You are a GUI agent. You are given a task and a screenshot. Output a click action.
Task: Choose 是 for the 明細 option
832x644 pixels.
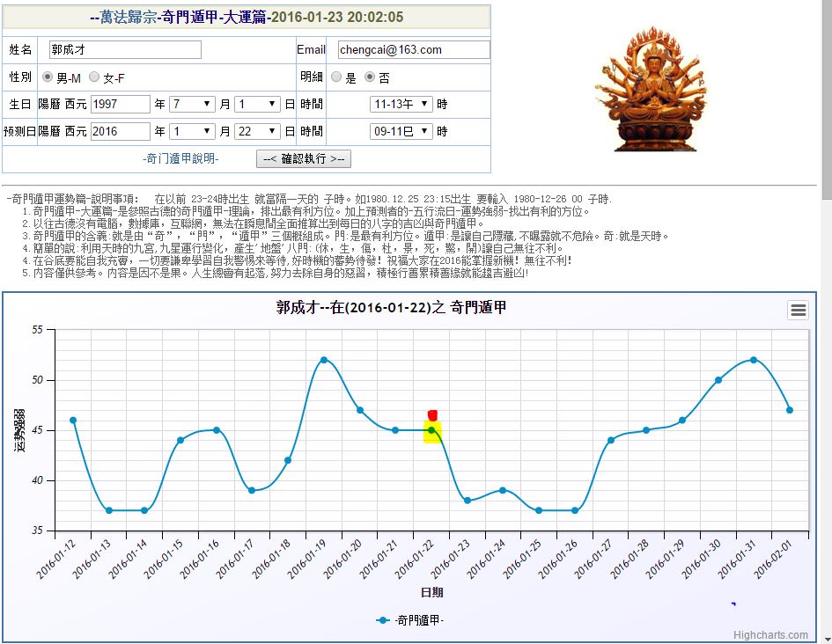tap(336, 77)
